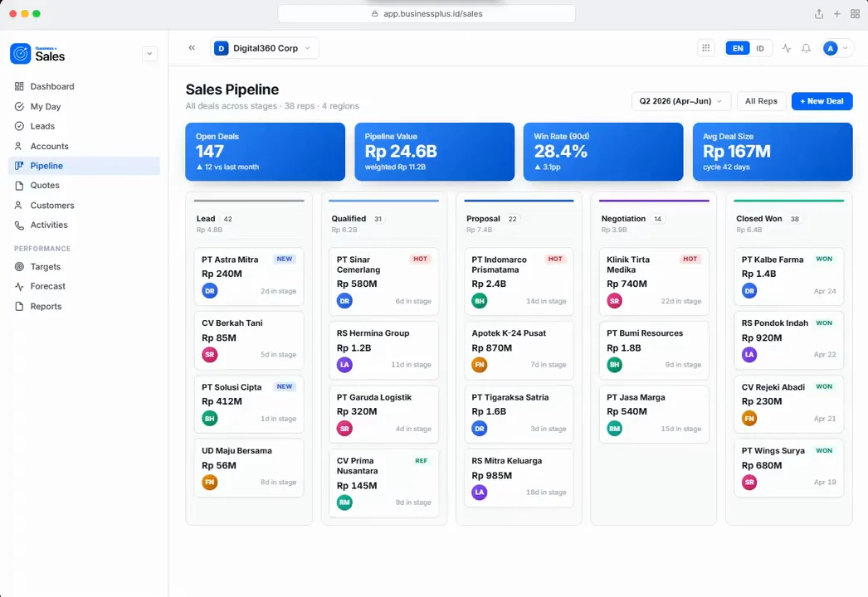Click the NEW badge on PT Solusi Cipta
Viewport: 868px width, 597px height.
285,386
